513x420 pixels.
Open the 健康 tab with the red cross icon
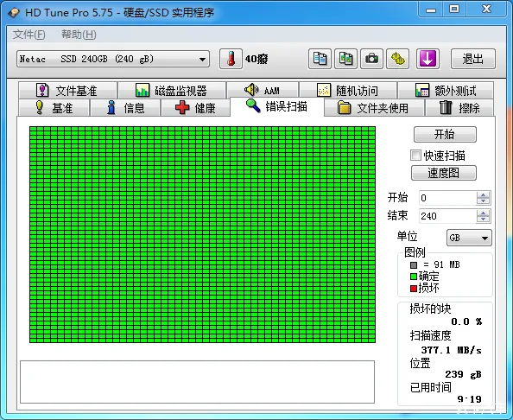click(x=195, y=108)
